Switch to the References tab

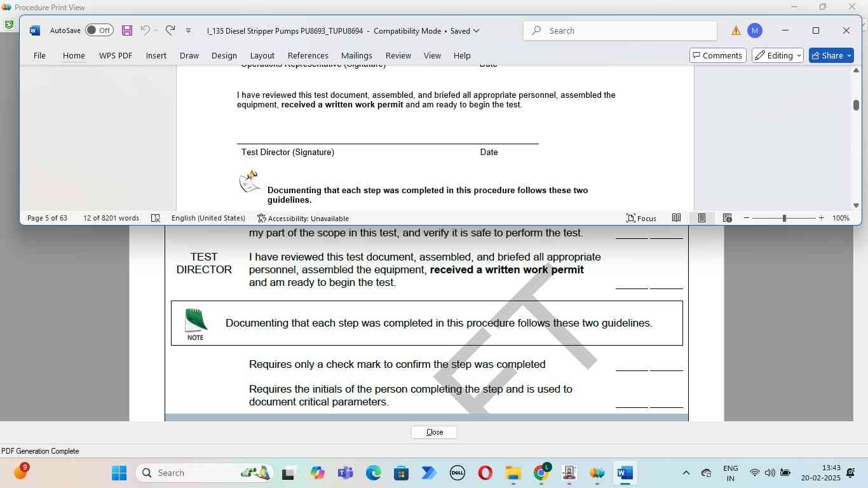308,55
